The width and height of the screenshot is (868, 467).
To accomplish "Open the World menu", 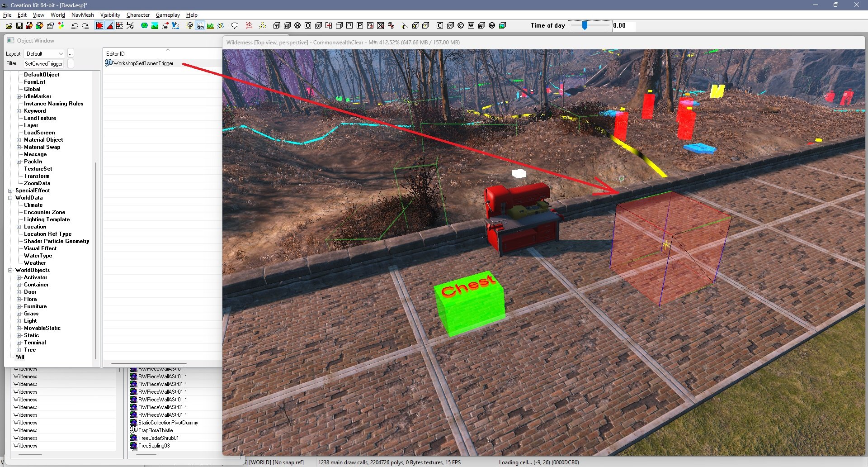I will [58, 15].
